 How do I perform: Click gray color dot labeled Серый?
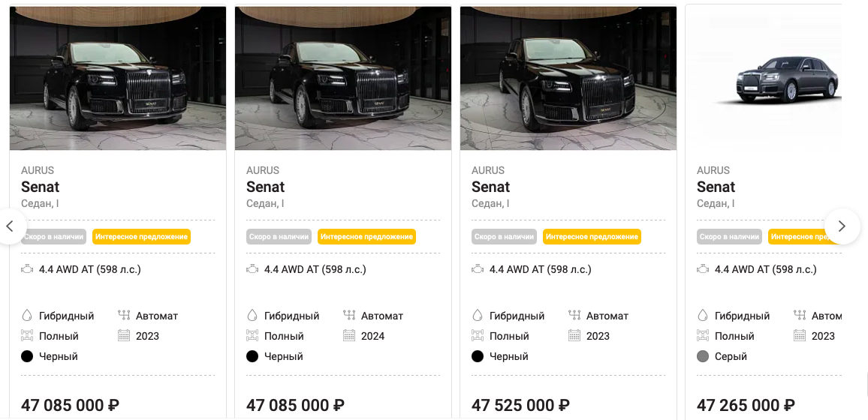[703, 356]
